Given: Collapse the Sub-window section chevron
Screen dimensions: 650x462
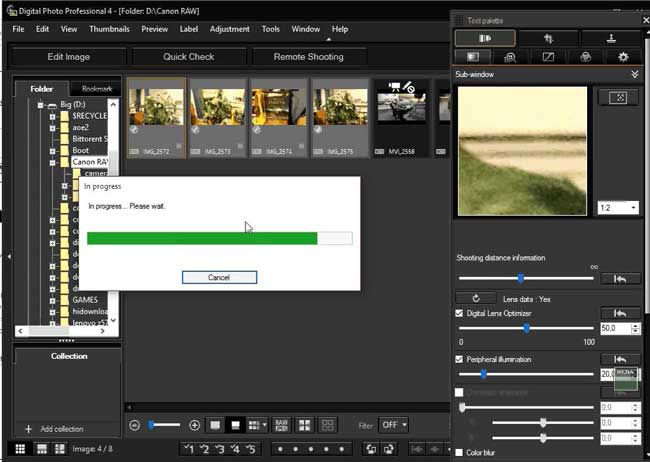Looking at the screenshot, I should click(635, 74).
